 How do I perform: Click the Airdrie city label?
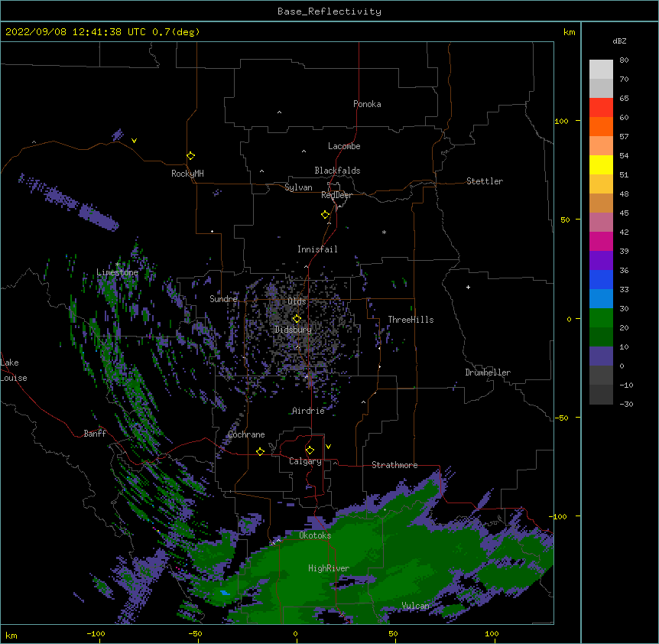tap(308, 411)
